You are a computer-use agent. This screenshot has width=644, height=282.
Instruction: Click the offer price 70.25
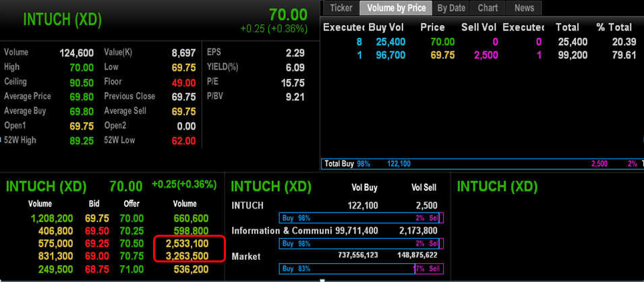[x=132, y=231]
